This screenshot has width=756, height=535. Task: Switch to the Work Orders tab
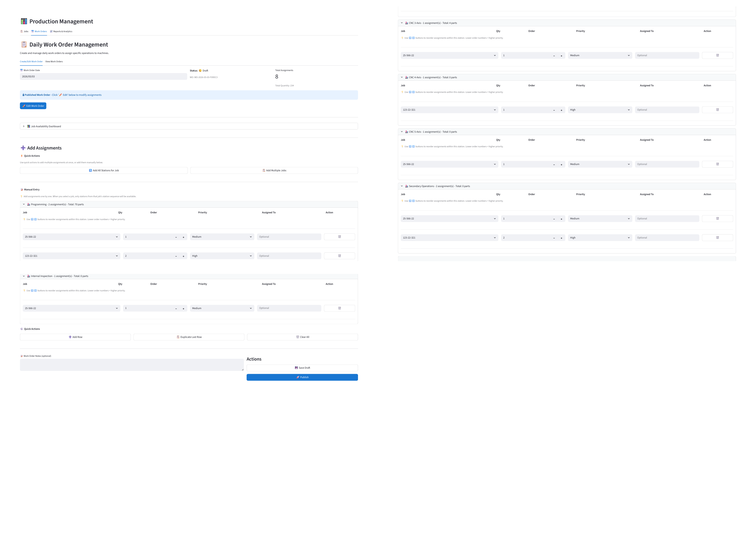39,31
